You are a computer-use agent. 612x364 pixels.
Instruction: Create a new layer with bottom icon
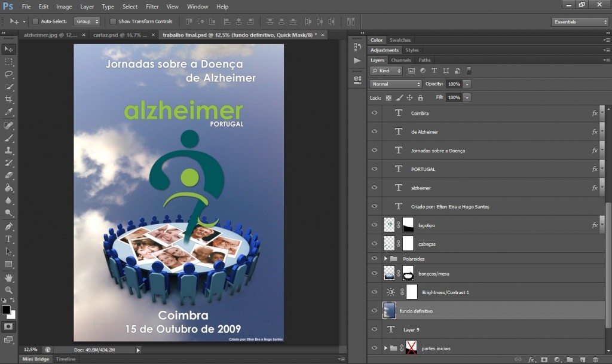(583, 359)
